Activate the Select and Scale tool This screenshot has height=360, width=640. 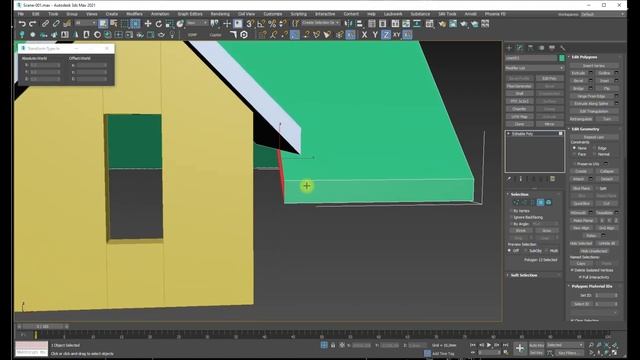click(169, 24)
